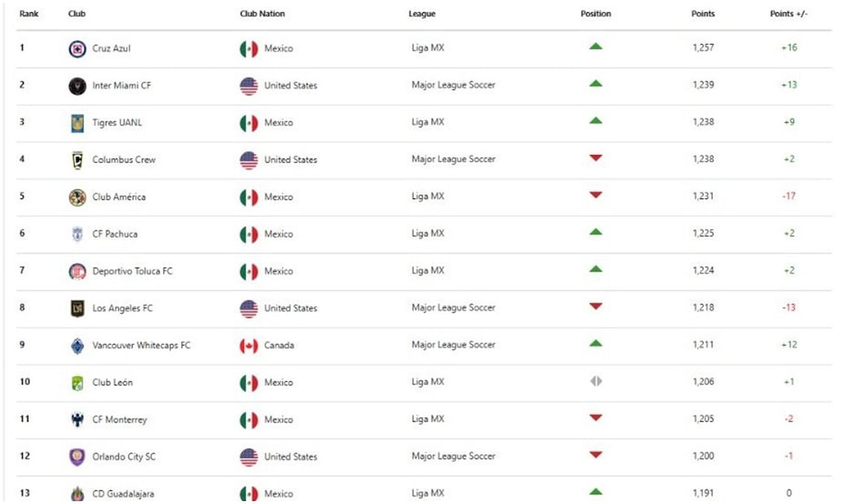Sort by the Points column header

pyautogui.click(x=703, y=14)
